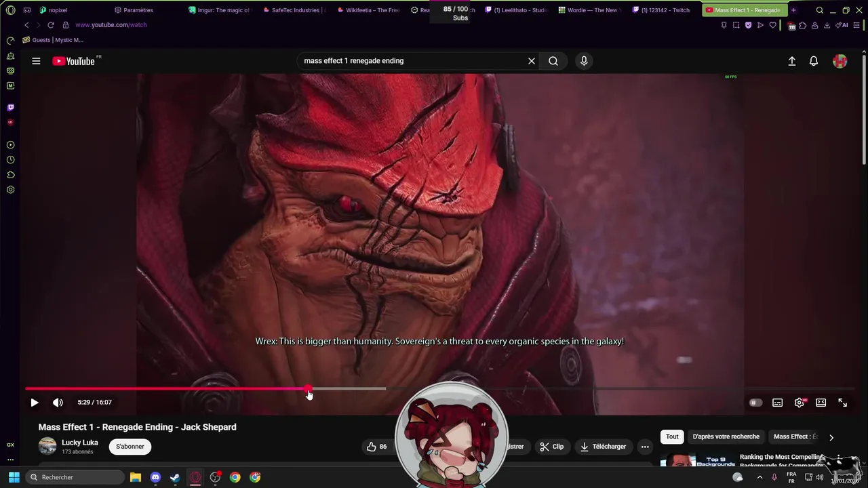Click the red video progress bar
The width and height of the screenshot is (868, 488).
point(167,389)
